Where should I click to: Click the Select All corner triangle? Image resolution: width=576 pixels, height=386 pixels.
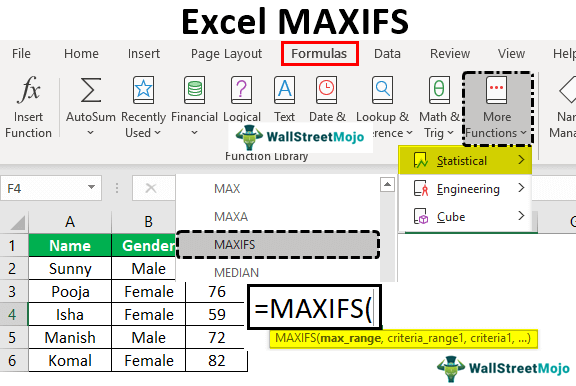tap(18, 222)
